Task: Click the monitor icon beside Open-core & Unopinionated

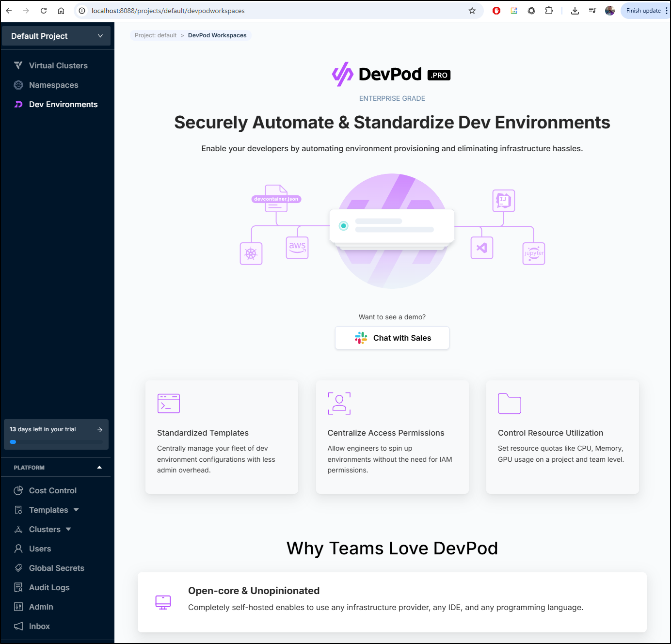Action: 163,602
